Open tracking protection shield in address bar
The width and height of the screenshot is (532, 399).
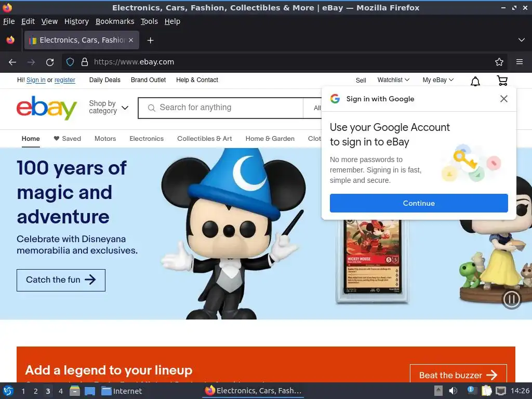tap(70, 62)
